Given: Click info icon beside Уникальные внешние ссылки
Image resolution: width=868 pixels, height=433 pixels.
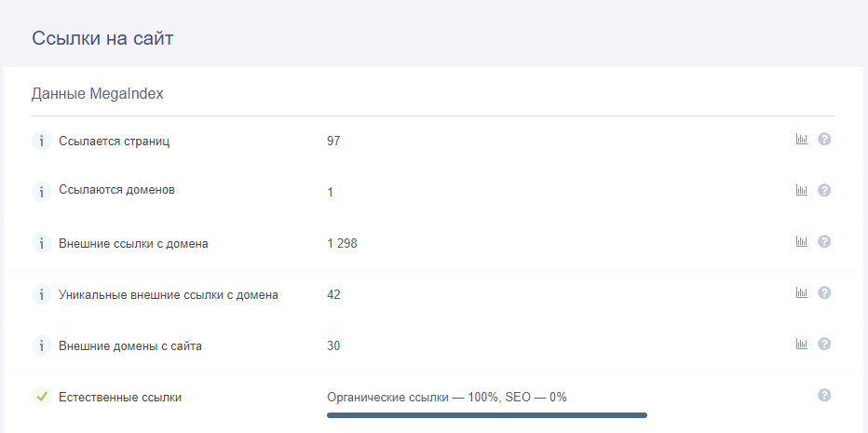Looking at the screenshot, I should pyautogui.click(x=41, y=295).
